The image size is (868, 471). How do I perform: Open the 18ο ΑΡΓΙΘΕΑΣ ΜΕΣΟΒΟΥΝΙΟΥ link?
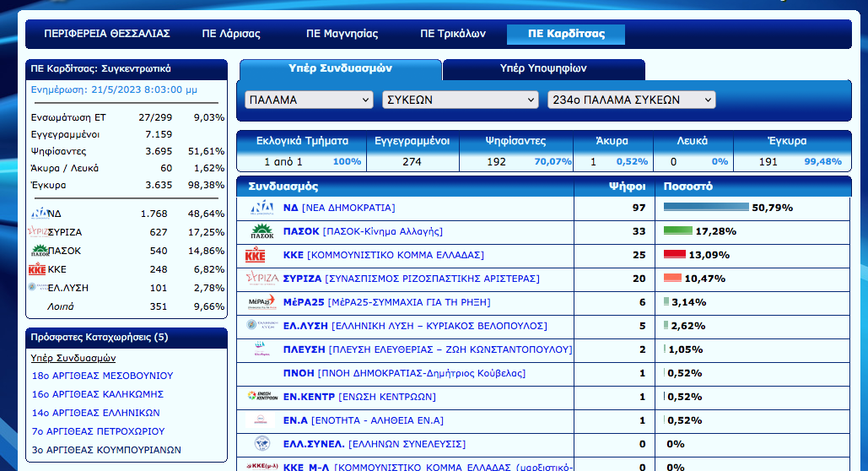(102, 376)
